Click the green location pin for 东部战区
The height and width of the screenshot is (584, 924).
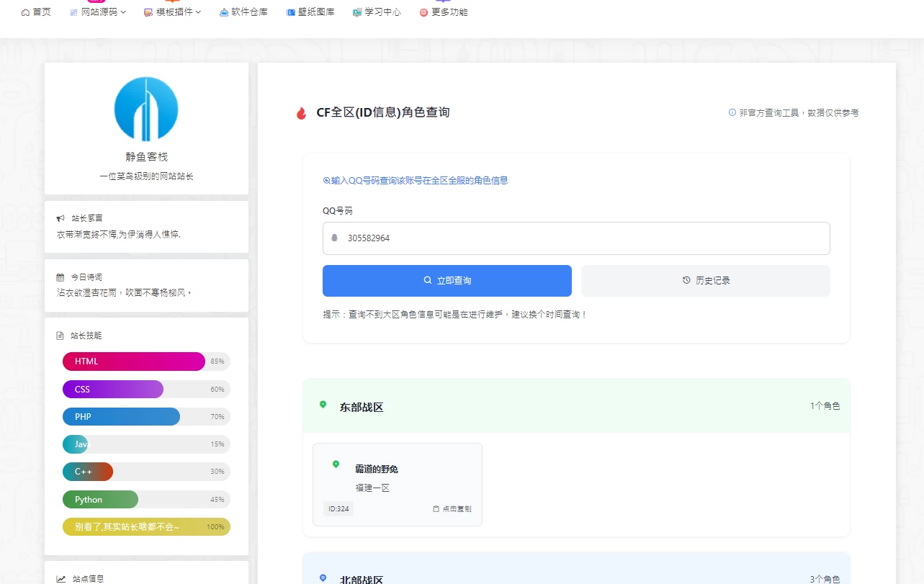point(323,405)
